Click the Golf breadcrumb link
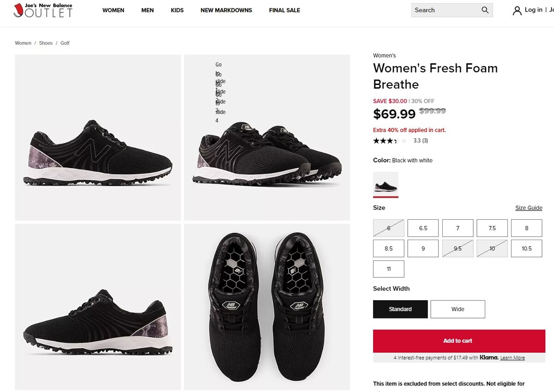Viewport: 554px width, 392px height. (x=65, y=43)
